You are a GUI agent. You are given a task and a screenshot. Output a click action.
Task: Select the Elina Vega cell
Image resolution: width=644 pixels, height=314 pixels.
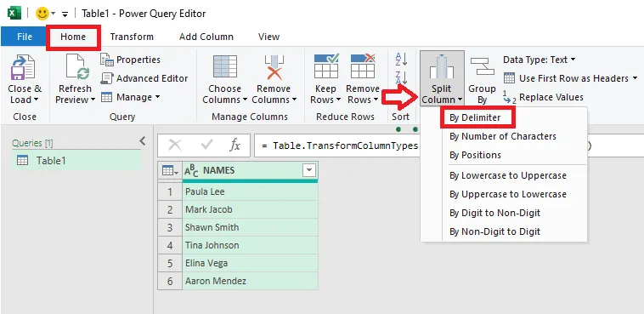[250, 263]
